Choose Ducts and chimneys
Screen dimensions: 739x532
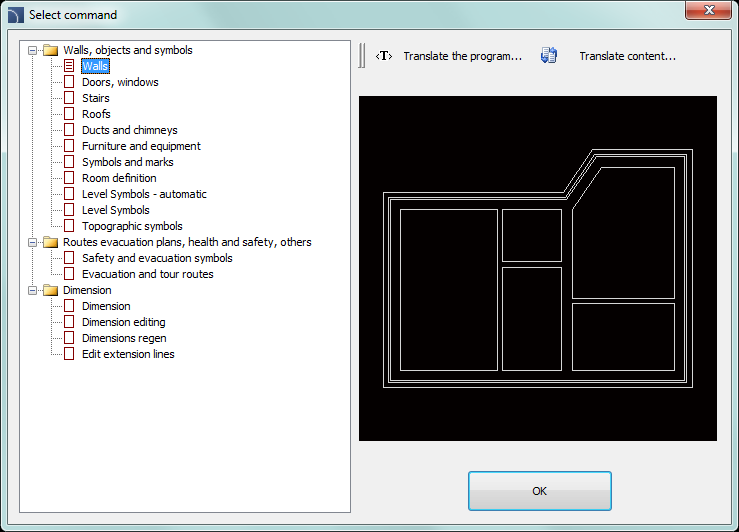click(x=130, y=130)
